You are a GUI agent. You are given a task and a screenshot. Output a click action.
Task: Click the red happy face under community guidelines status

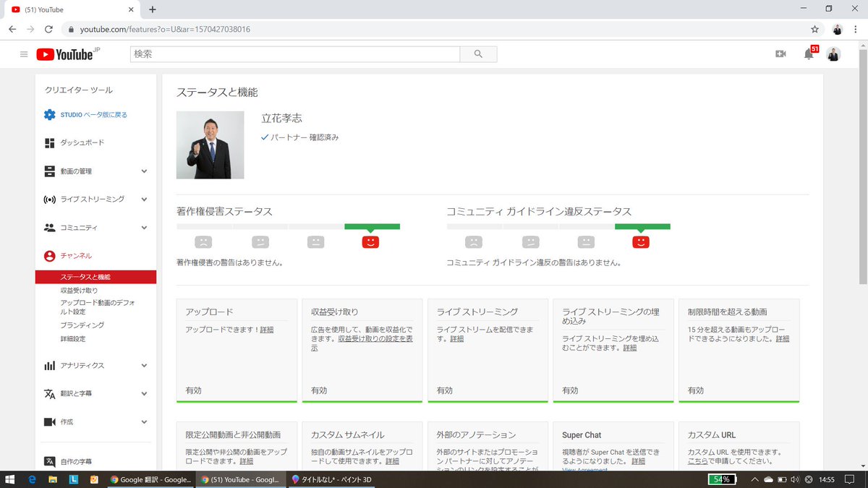[x=640, y=242]
